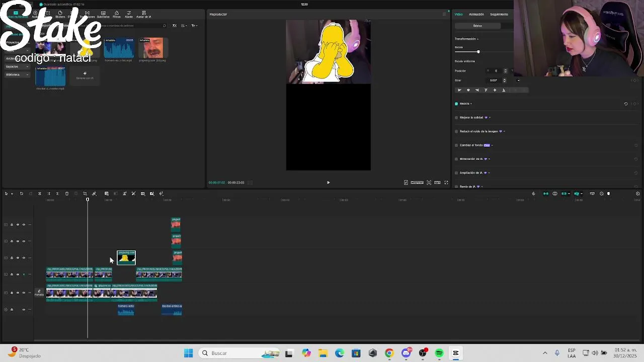Add keyframe diamond on Mezcla row
644x362 pixels.
(x=634, y=104)
